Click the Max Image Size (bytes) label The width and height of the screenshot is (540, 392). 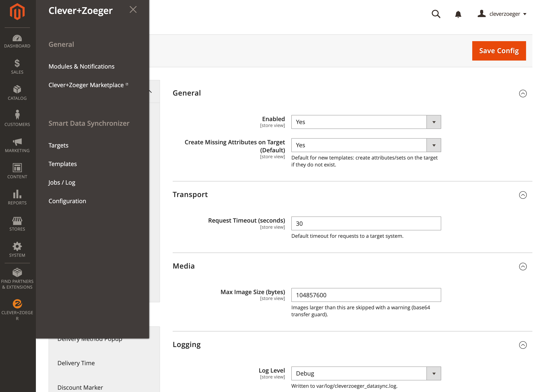tap(253, 292)
